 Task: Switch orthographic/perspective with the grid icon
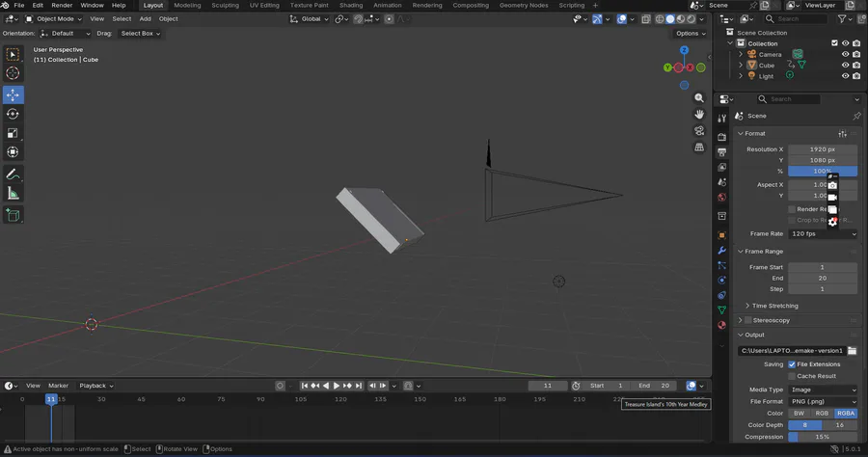coord(699,148)
